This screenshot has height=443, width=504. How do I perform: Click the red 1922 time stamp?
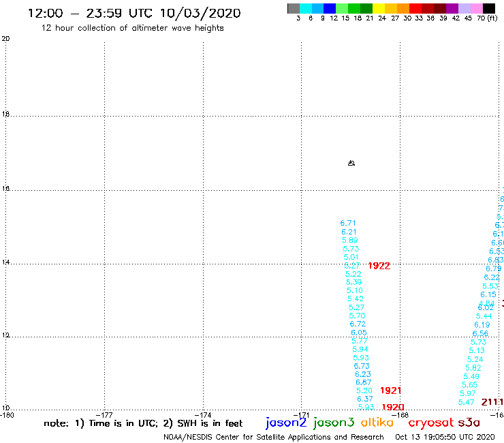(x=379, y=266)
